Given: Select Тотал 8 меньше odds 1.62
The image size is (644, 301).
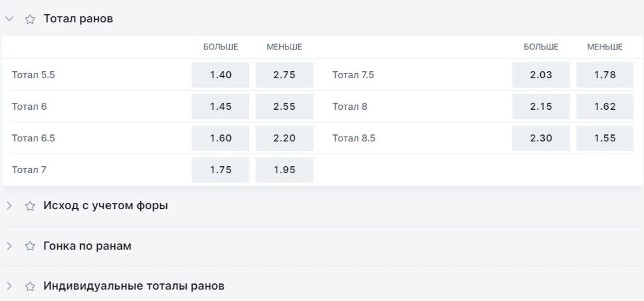Looking at the screenshot, I should click(605, 107).
